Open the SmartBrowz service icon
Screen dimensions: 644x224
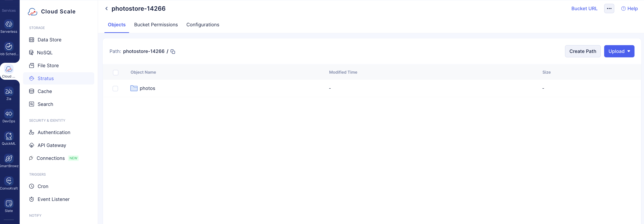tap(9, 159)
